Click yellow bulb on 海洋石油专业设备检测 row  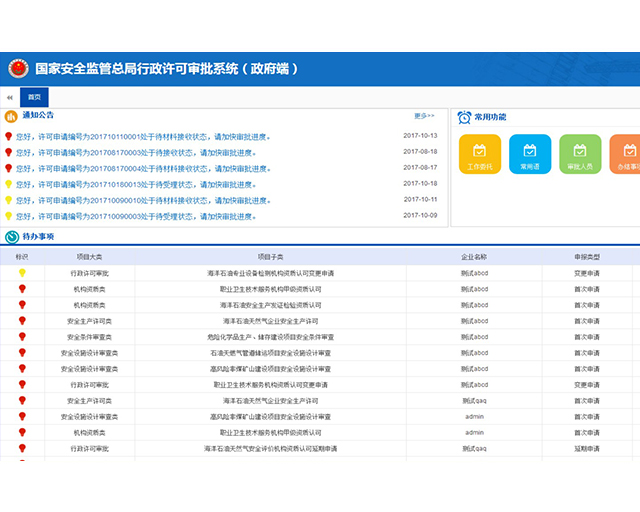coord(22,273)
